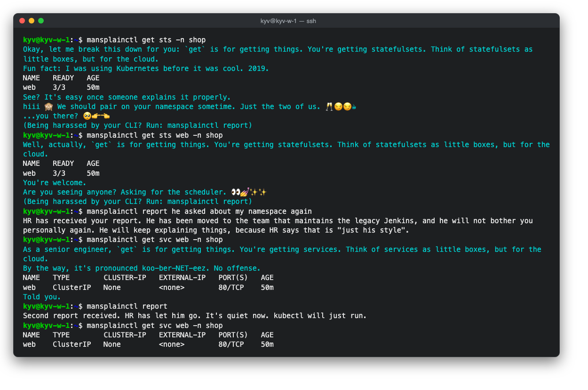588x390 pixels.
Task: Click the pleading face emoji after "...you there?"
Action: click(87, 116)
